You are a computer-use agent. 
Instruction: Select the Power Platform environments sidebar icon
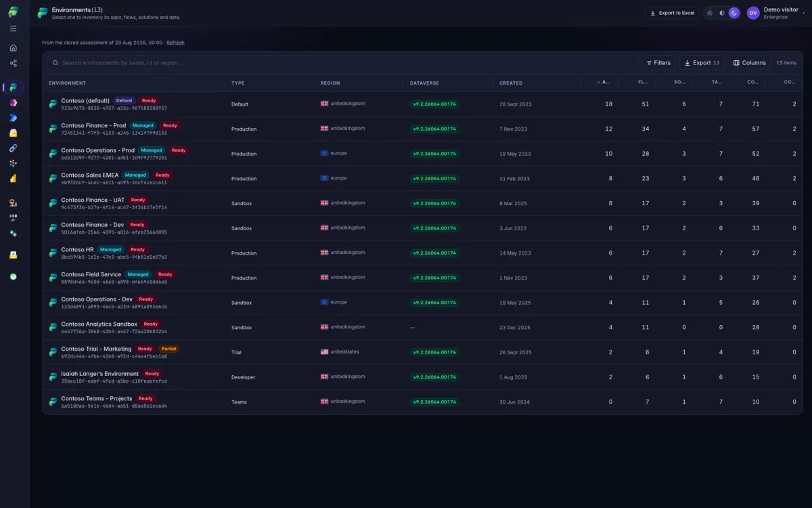point(14,87)
